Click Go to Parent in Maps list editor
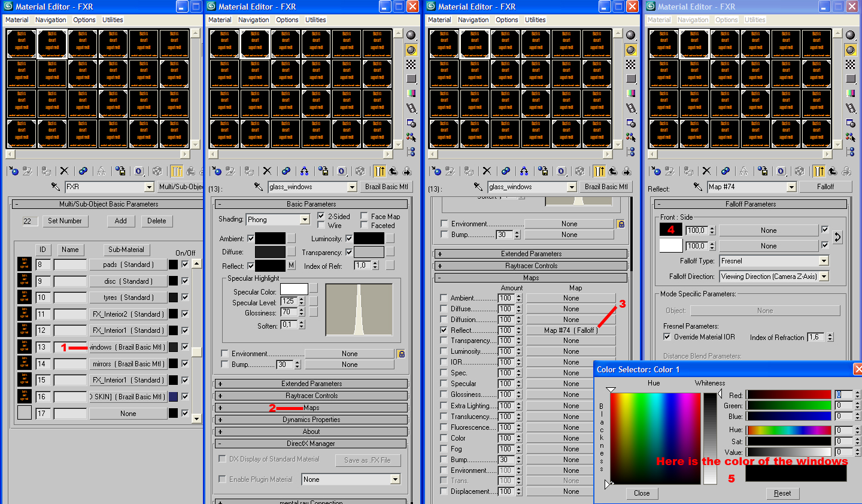Viewport: 862px width, 504px height. (613, 171)
